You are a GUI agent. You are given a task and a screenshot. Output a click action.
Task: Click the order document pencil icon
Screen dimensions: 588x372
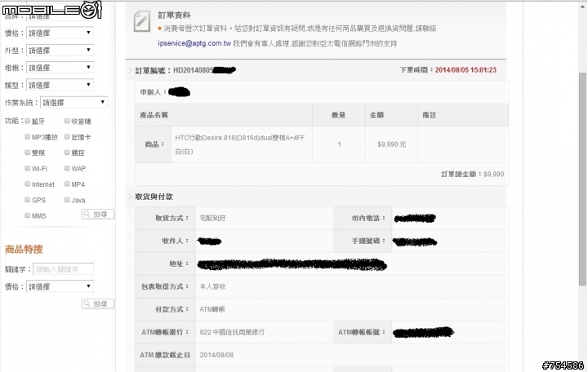(142, 21)
